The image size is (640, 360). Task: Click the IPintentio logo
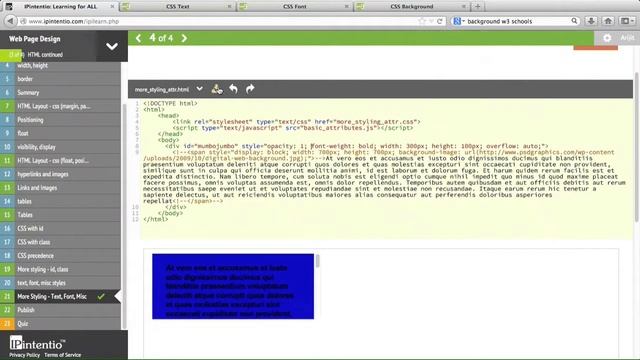click(x=37, y=343)
